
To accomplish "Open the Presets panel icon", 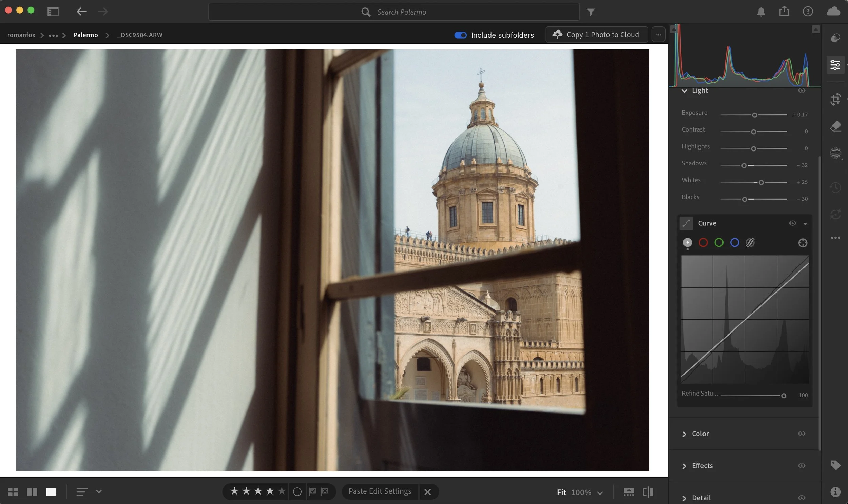I will pos(835,38).
